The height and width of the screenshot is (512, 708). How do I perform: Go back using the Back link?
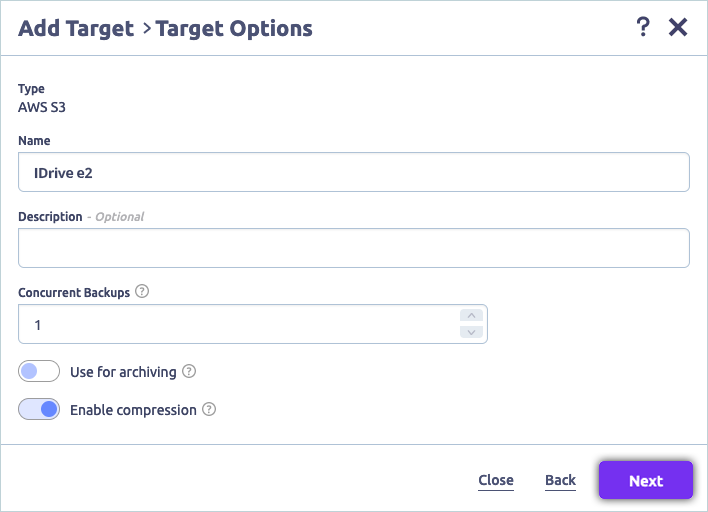coord(560,481)
